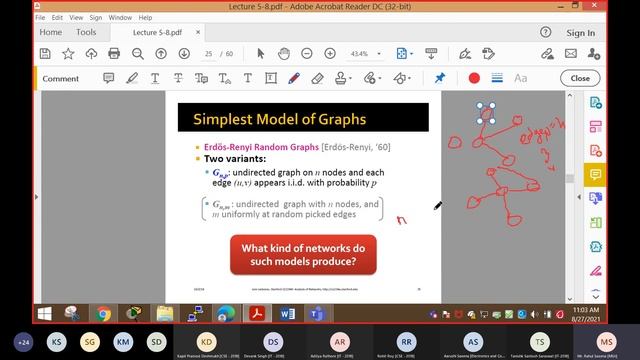Bookmark file with star icon
This screenshot has height=360, width=640.
(68, 53)
